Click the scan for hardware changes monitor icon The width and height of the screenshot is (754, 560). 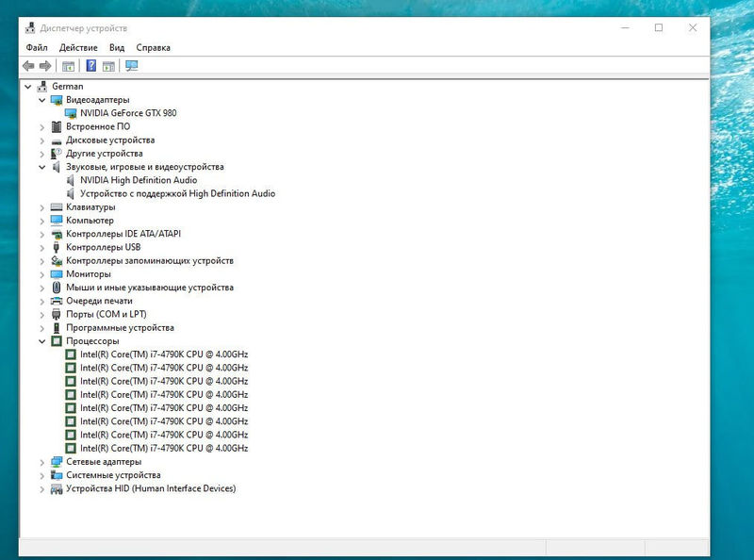(x=131, y=65)
